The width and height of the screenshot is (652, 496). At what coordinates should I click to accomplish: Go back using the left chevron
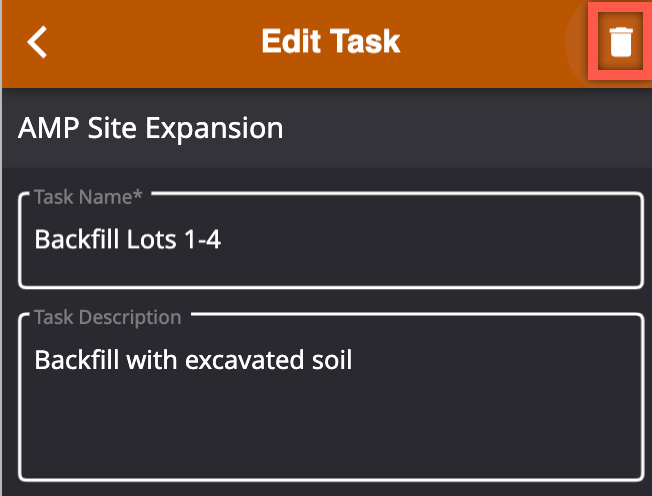[37, 42]
